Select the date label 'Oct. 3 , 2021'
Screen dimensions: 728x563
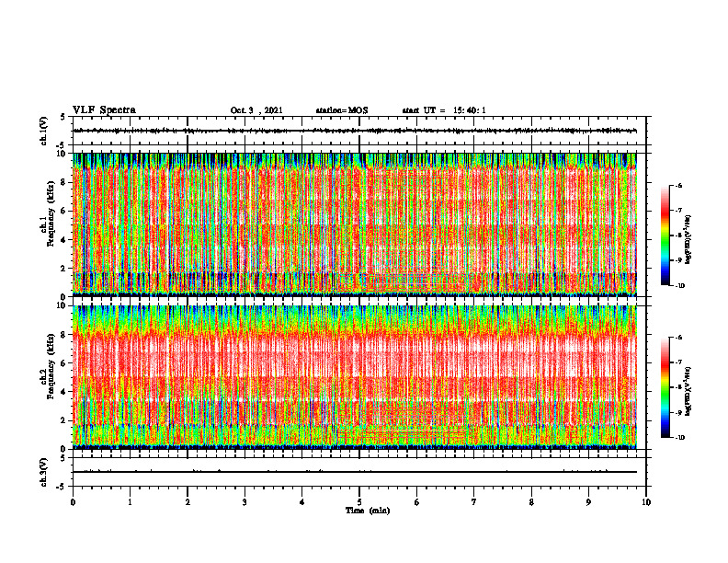256,110
